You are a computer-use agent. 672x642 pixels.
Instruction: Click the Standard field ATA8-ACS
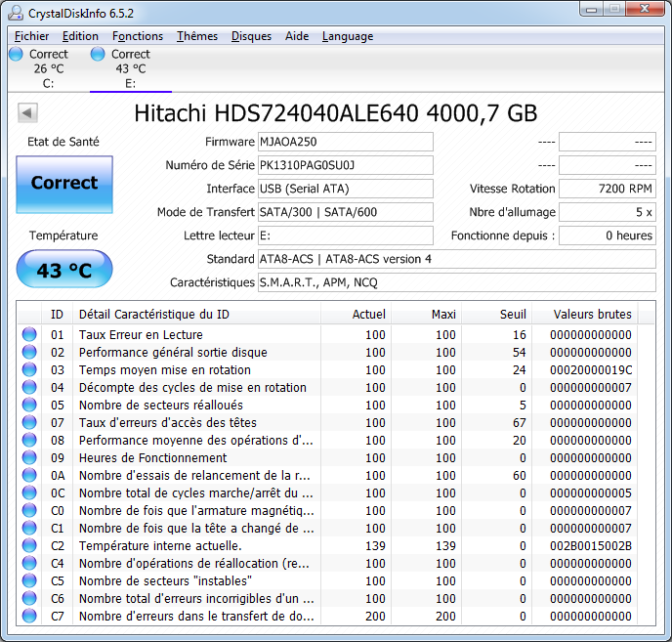click(457, 259)
